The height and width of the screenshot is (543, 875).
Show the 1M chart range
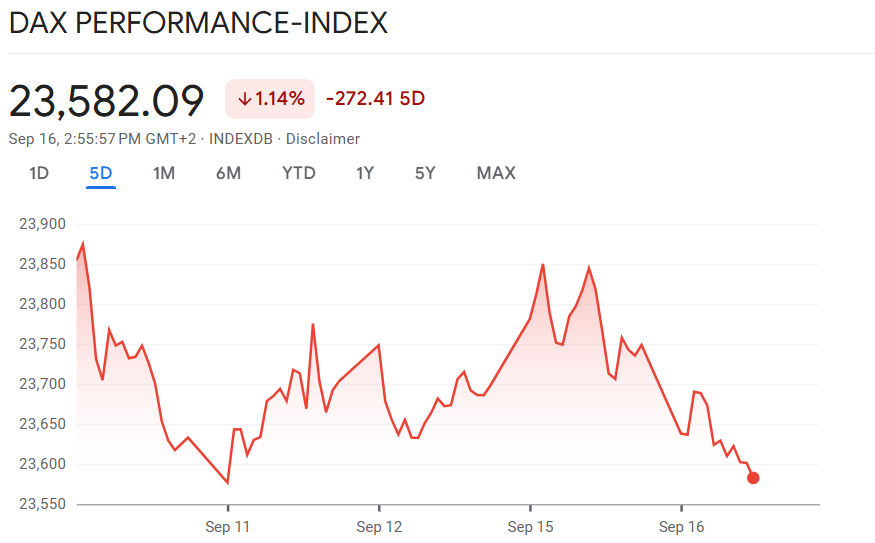[x=164, y=173]
